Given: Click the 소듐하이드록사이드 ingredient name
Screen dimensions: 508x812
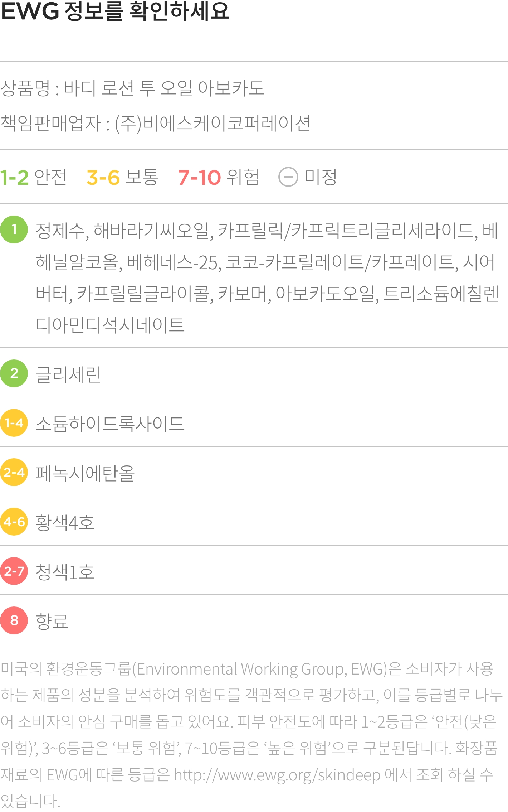Looking at the screenshot, I should (110, 424).
